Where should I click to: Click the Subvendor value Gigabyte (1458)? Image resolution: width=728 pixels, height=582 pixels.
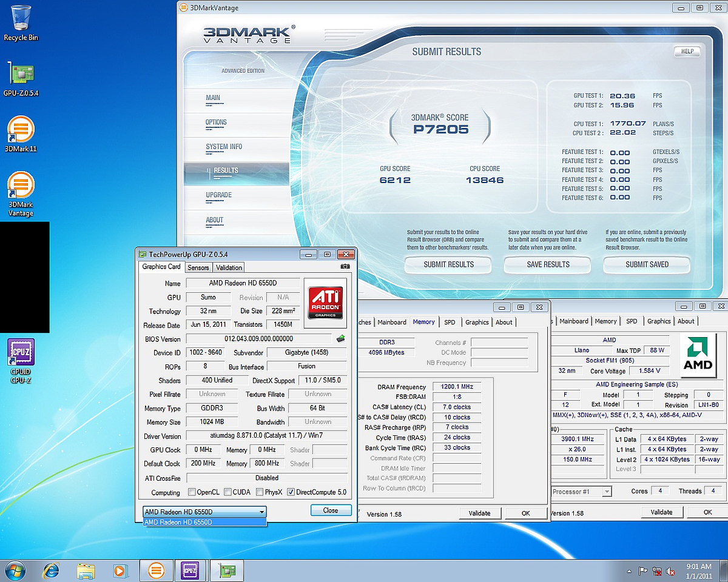pos(306,352)
